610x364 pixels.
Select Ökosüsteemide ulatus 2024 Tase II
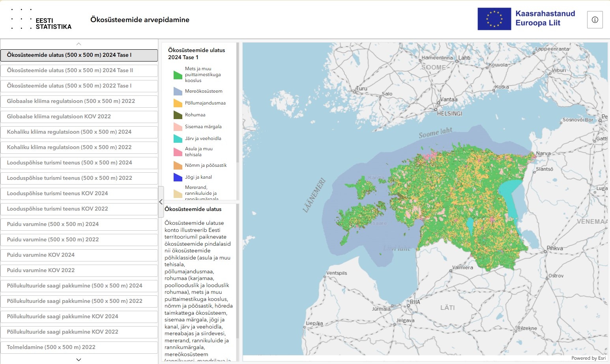79,71
